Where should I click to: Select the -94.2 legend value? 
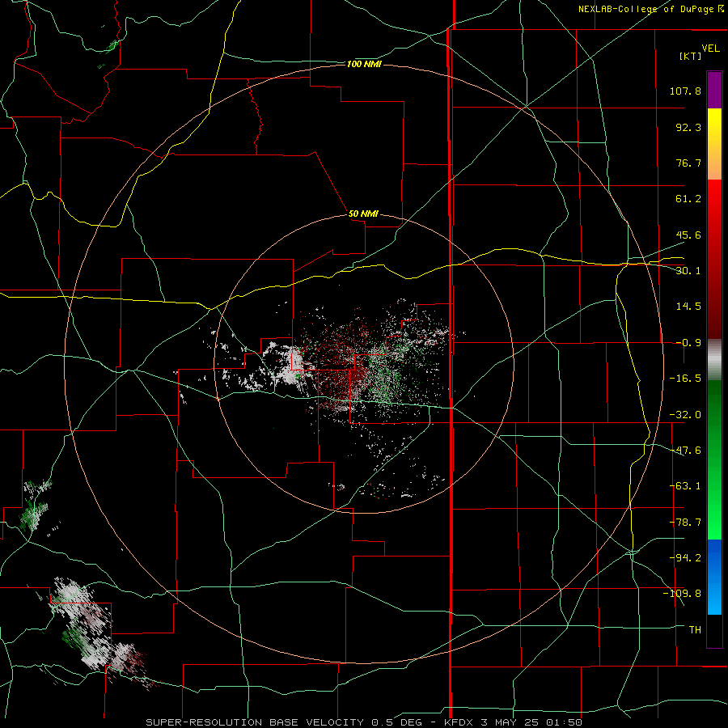685,557
